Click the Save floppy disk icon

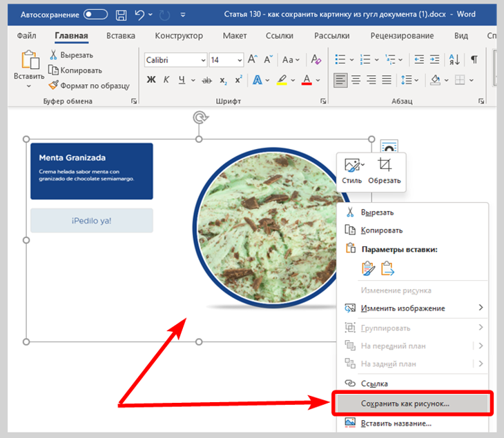(122, 15)
